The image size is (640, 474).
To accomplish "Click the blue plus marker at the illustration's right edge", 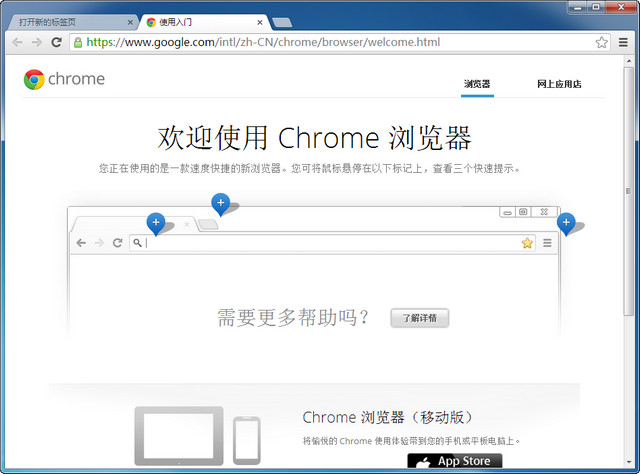I will 566,222.
